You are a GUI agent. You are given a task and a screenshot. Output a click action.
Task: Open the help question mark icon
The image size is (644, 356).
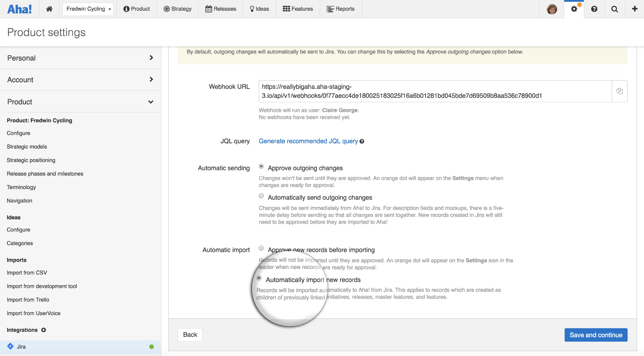pos(594,9)
